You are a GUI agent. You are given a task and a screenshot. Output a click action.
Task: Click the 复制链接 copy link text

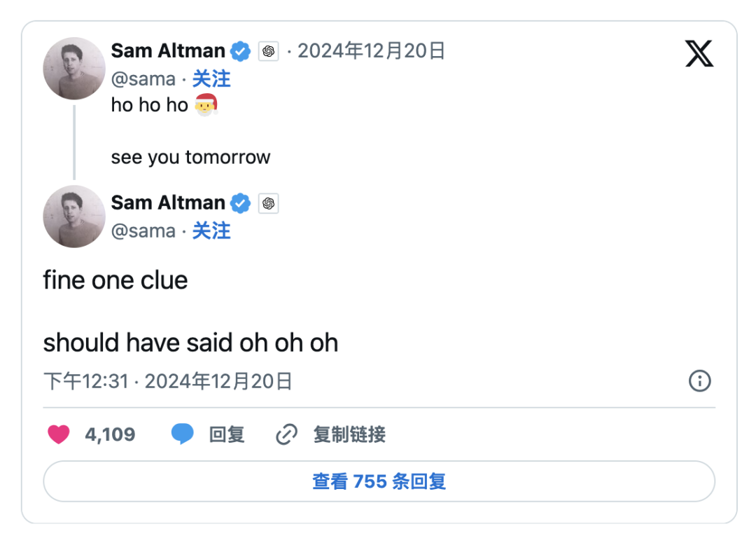[x=349, y=434]
